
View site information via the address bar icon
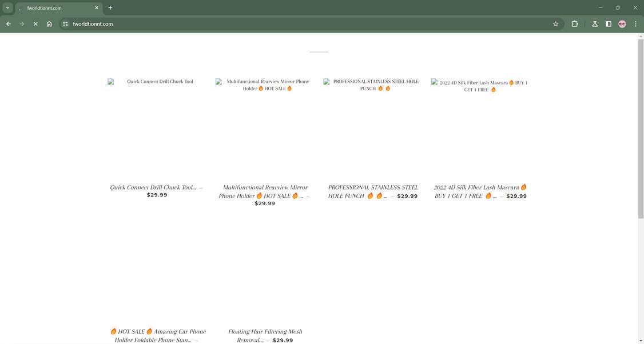(65, 23)
